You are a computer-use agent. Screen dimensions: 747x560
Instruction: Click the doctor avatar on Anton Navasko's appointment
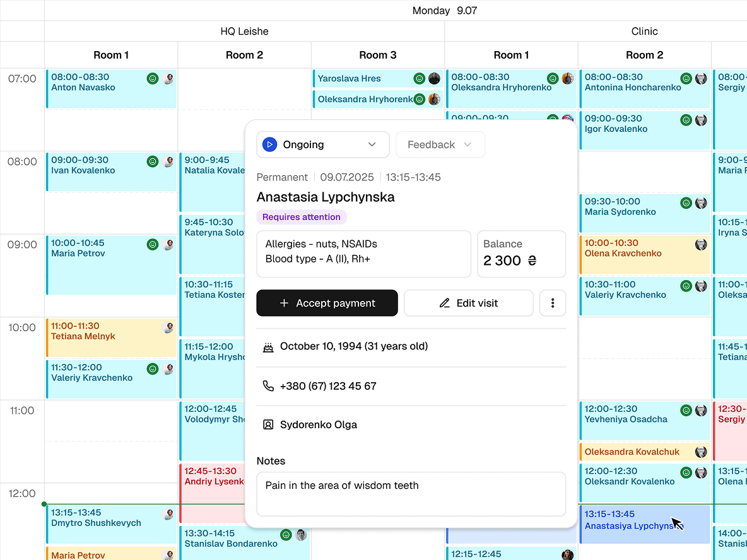tap(168, 78)
